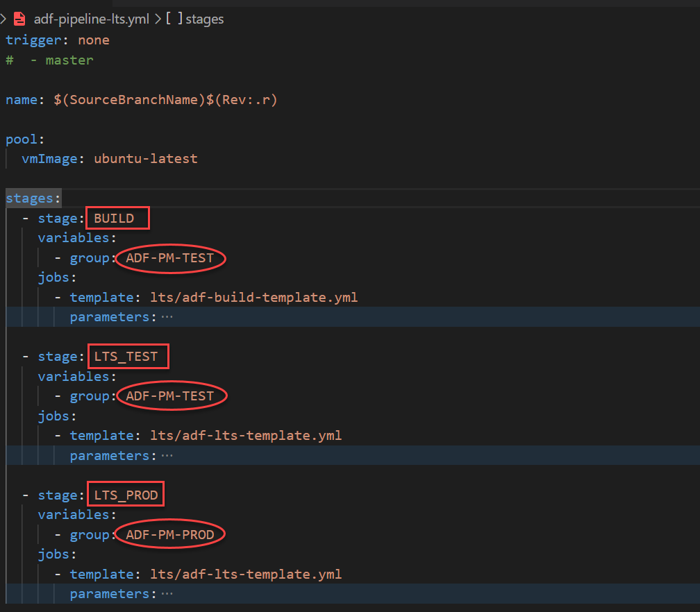The image size is (700, 612).
Task: Select ADF-PM-TEST group in BUILD stage
Action: pyautogui.click(x=170, y=258)
